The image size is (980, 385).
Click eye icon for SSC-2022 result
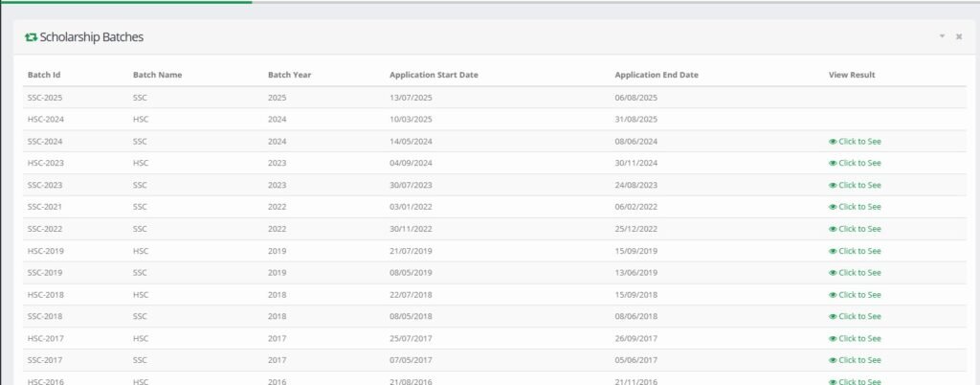pyautogui.click(x=833, y=229)
